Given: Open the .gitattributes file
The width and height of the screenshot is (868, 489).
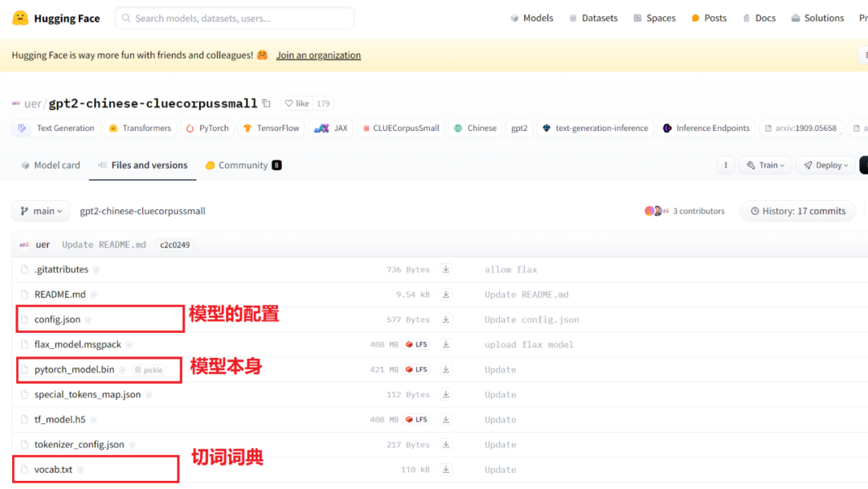Looking at the screenshot, I should [x=61, y=269].
